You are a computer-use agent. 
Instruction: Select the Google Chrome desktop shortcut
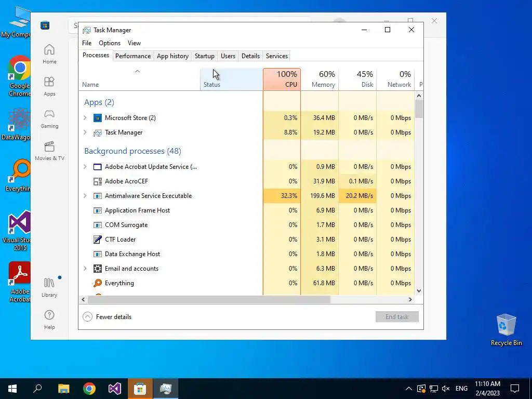[19, 76]
